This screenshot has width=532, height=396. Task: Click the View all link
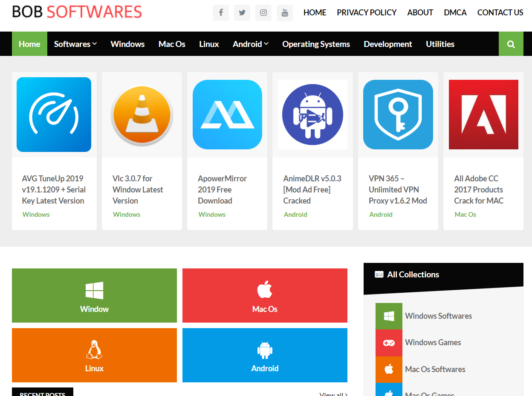[x=333, y=394]
